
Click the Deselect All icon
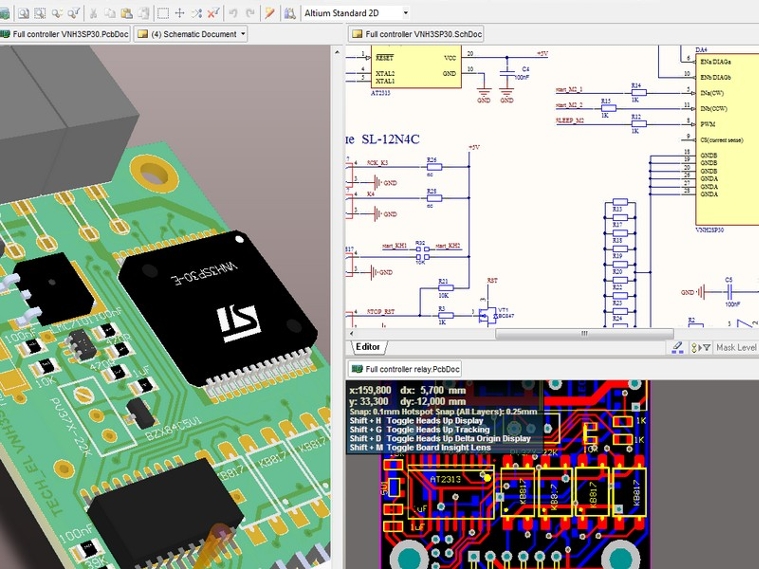196,13
